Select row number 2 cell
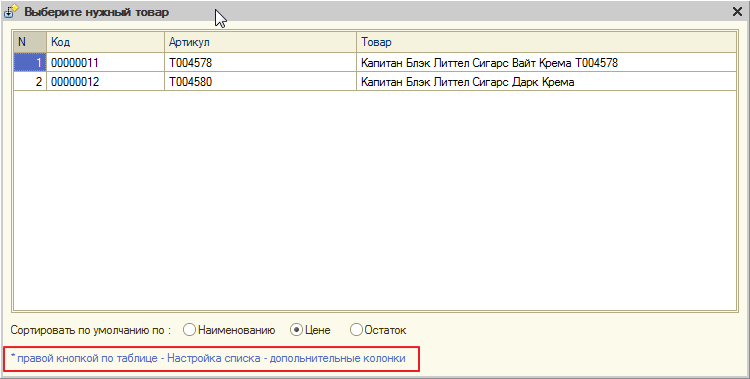 [30, 81]
